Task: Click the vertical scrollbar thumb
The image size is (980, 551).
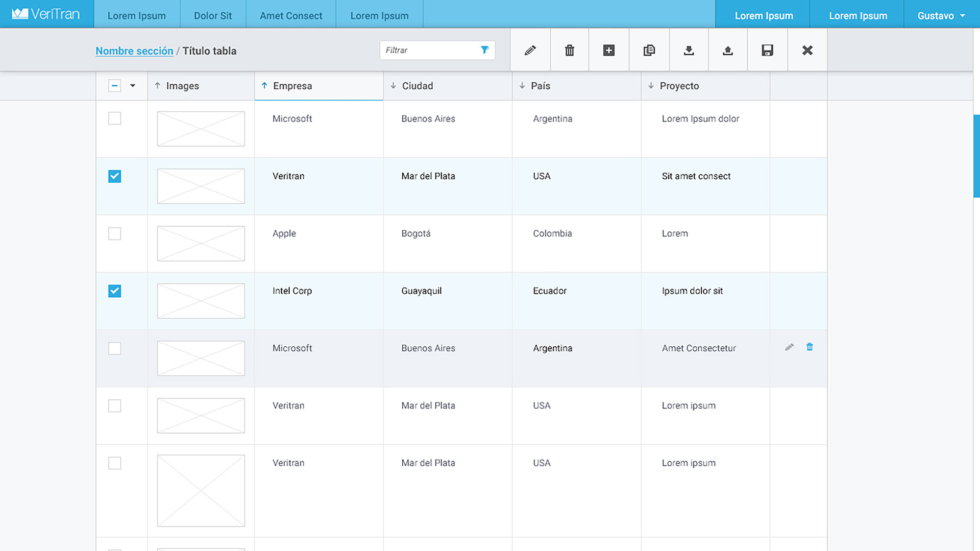Action: pyautogui.click(x=976, y=156)
